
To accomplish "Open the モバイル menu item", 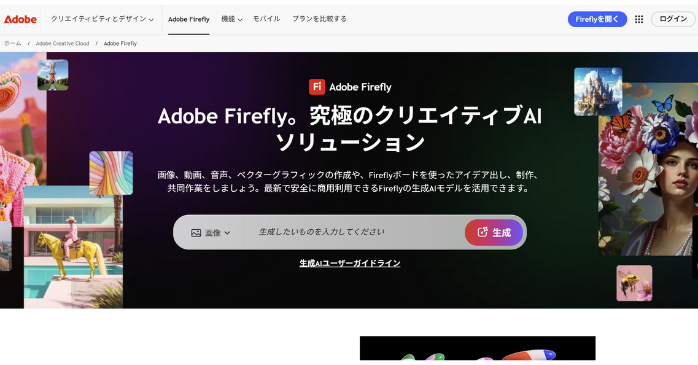I will point(266,19).
